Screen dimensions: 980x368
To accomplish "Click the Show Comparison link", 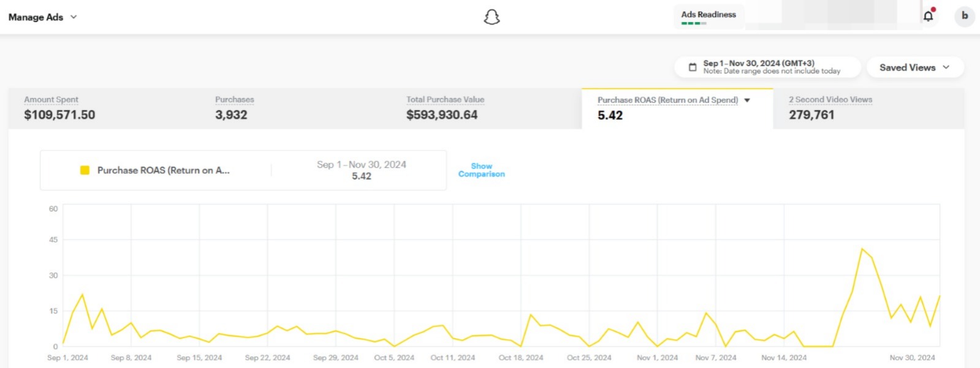I will (481, 170).
